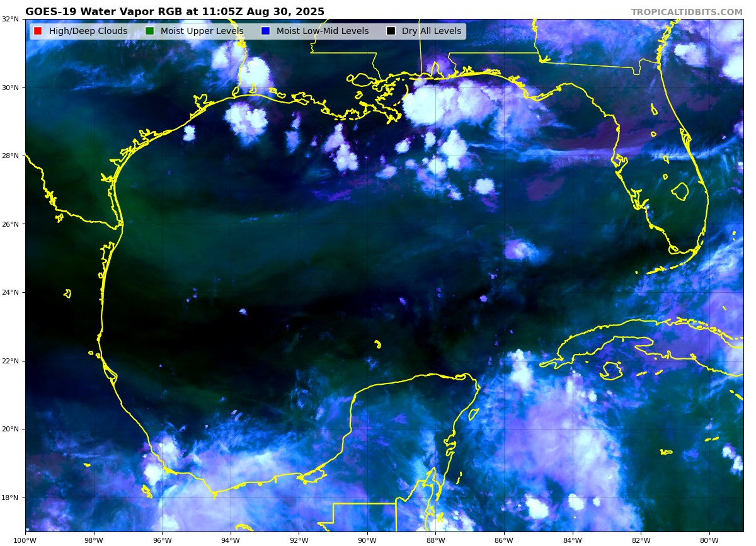Click the 100°W longitude axis label

[x=25, y=540]
